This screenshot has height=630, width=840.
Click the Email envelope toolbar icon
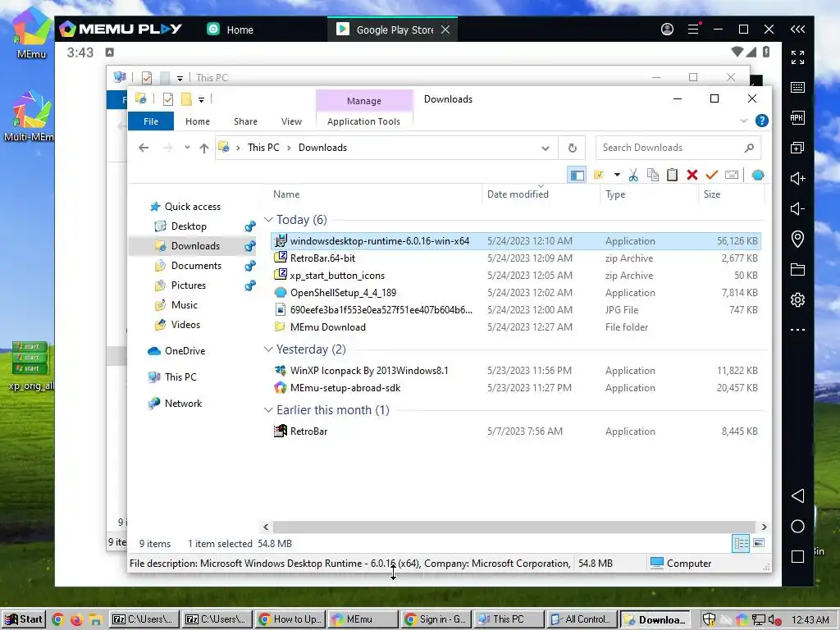click(x=731, y=176)
